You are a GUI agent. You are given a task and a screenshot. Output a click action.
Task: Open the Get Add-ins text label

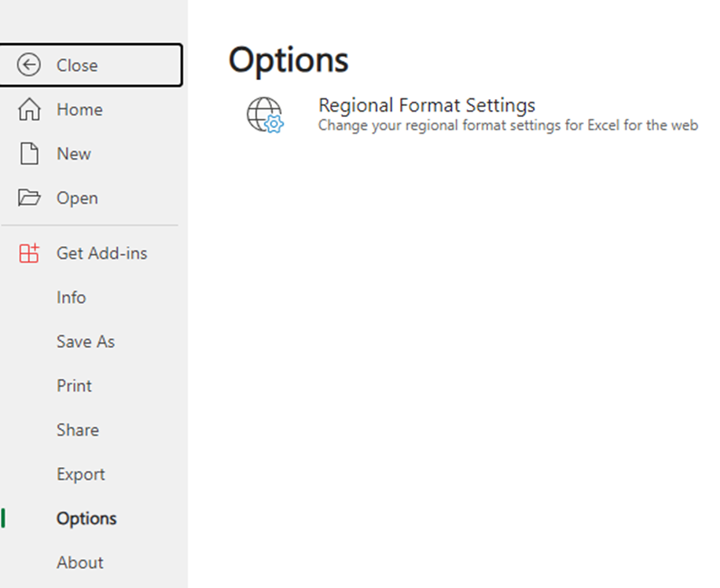tap(102, 253)
